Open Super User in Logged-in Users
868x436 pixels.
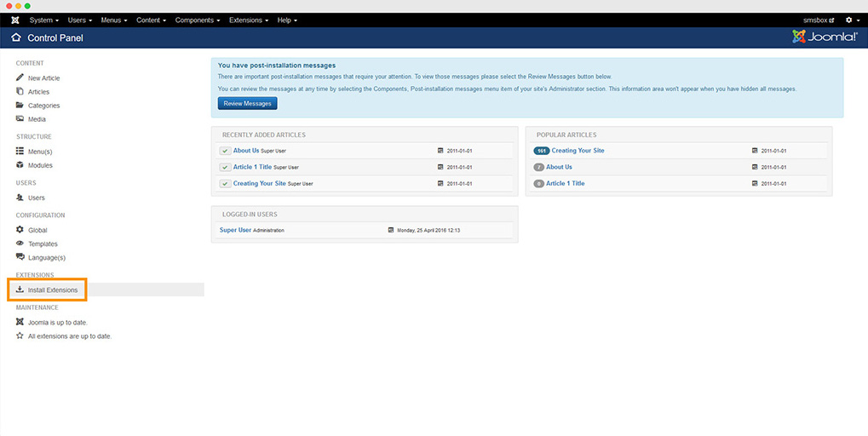click(x=235, y=230)
